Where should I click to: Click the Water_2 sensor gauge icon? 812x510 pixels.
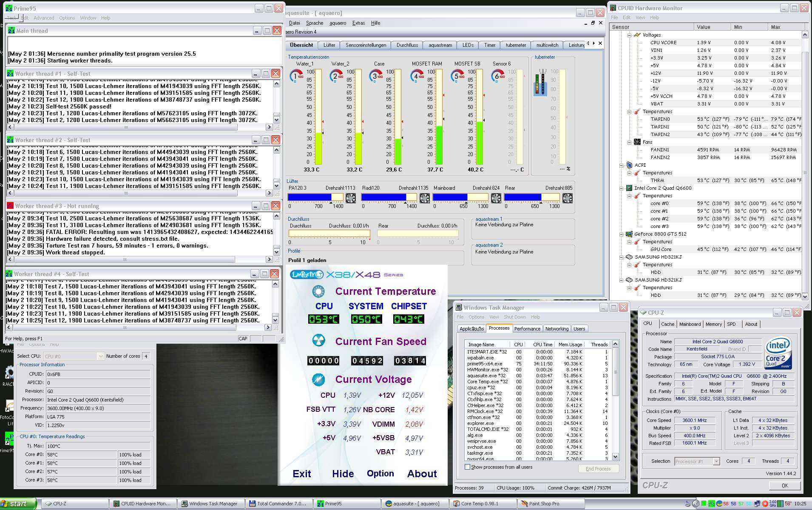click(336, 76)
